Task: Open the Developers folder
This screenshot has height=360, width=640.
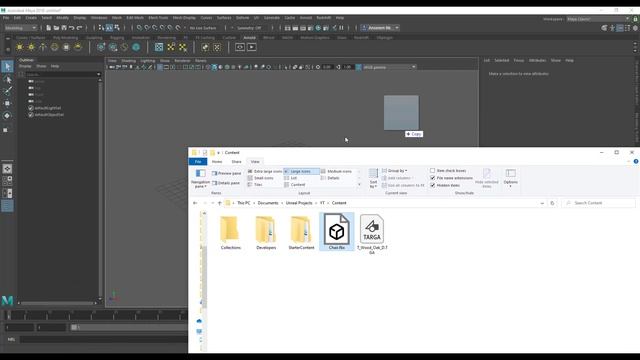Action: 266,232
